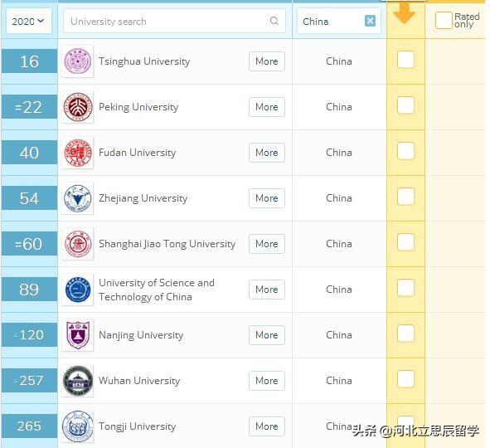Open More for University of Science and Technology
This screenshot has height=448, width=490.
point(267,290)
